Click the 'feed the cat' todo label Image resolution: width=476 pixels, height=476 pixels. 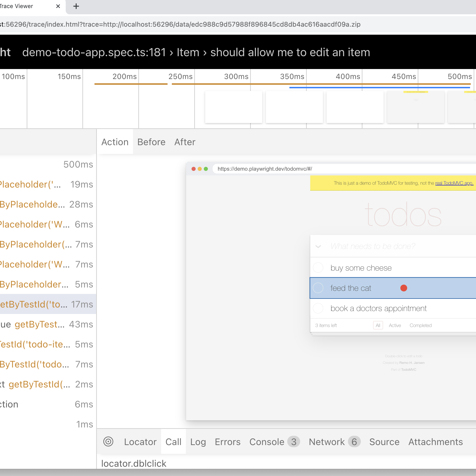[x=351, y=288]
